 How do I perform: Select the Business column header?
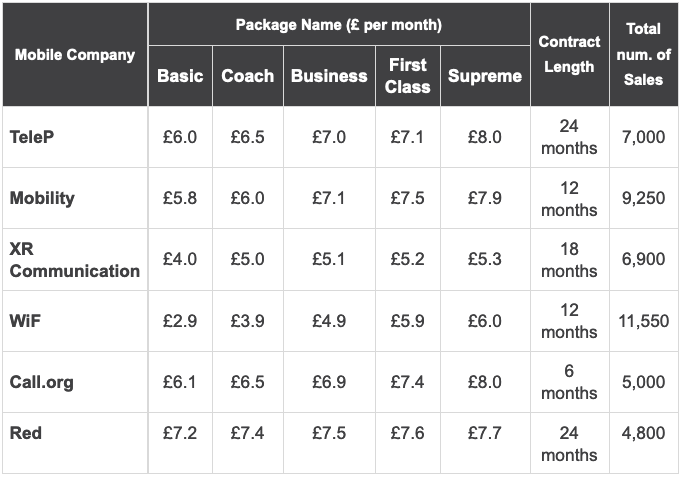(329, 76)
